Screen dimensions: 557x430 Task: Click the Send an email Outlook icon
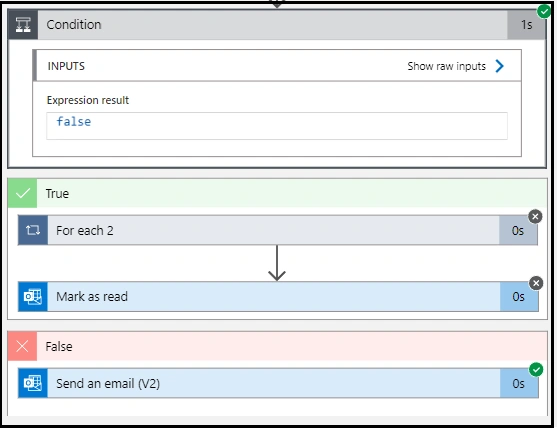(33, 383)
